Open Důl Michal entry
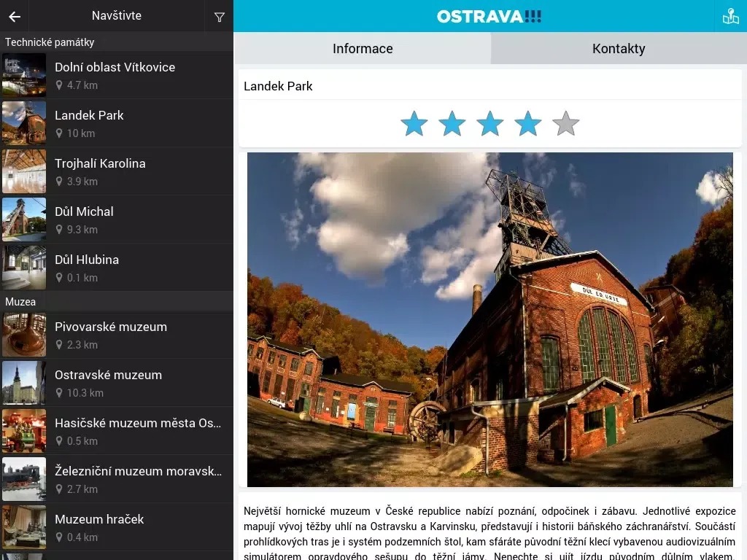Image resolution: width=747 pixels, height=560 pixels. tap(117, 219)
